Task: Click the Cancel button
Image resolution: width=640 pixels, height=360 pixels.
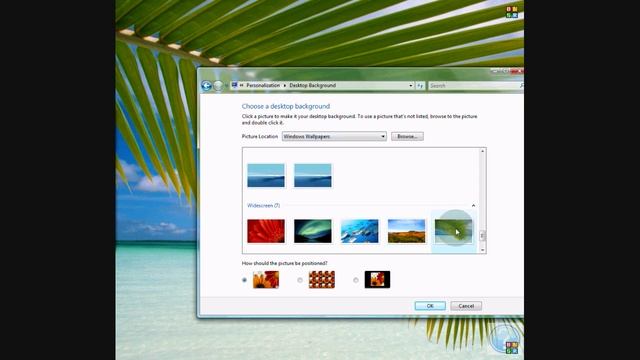Action: 466,306
